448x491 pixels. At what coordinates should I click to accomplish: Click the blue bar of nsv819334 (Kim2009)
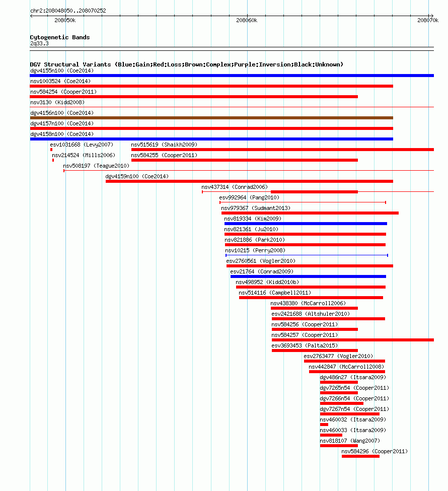point(306,224)
